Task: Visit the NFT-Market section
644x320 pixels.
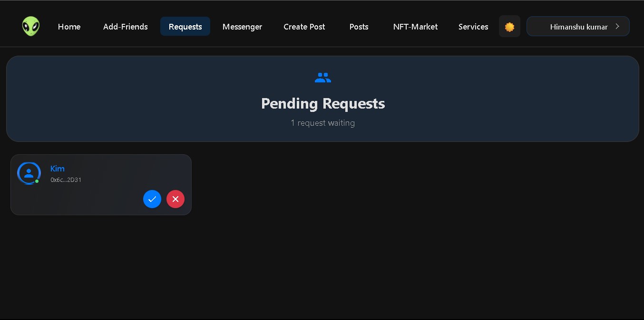Action: click(415, 27)
